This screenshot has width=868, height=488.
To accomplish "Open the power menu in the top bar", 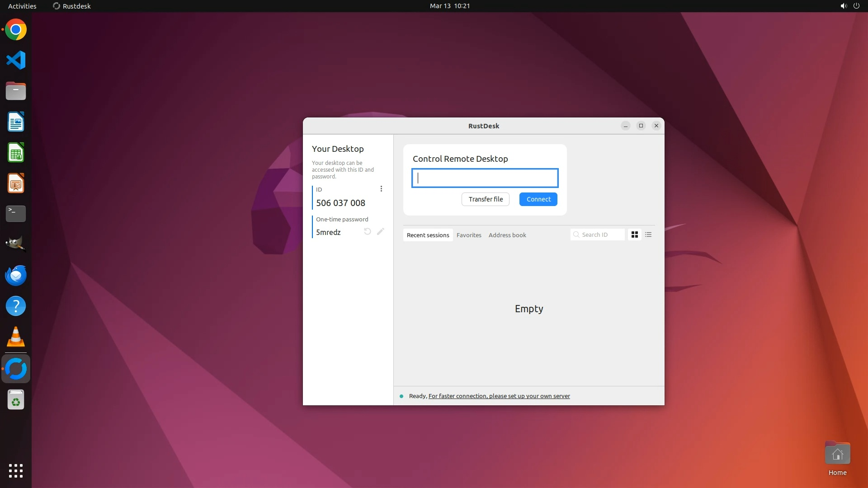I will click(x=856, y=6).
